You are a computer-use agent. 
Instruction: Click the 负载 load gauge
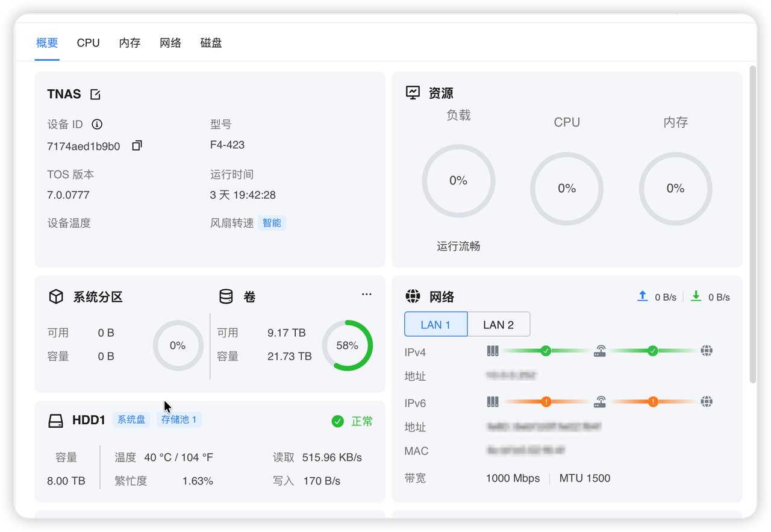[458, 181]
